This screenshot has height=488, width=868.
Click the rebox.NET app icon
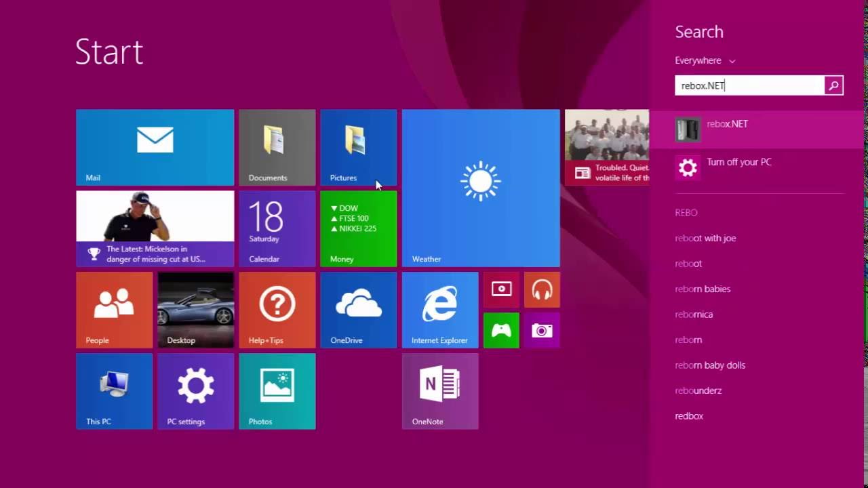688,129
